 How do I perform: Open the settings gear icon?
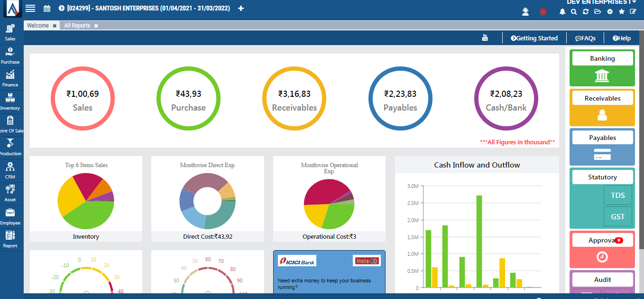[x=610, y=11]
